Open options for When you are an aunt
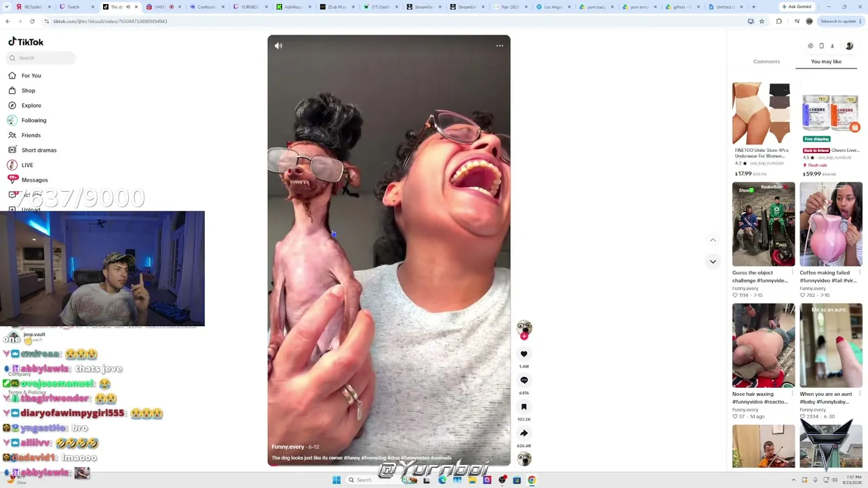868x488 pixels. point(860,394)
